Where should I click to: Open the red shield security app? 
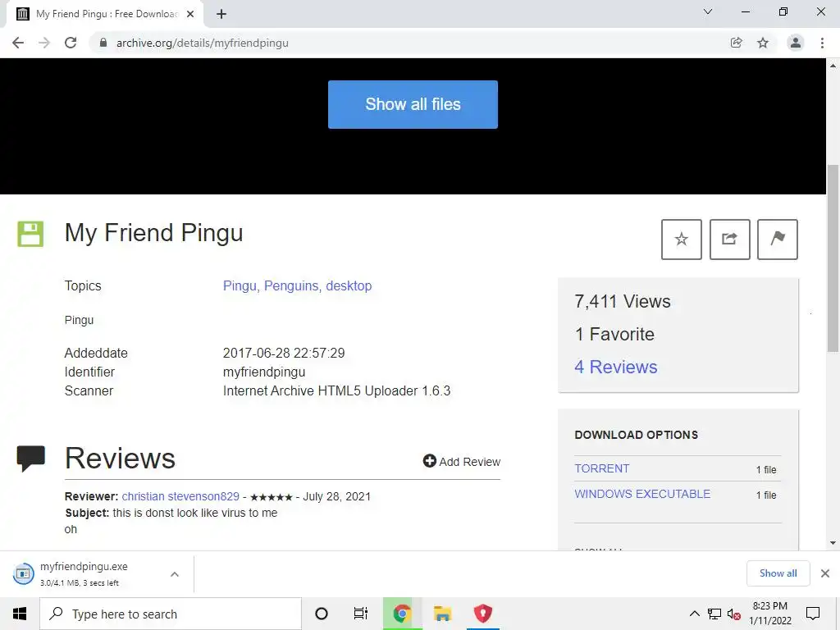click(482, 614)
